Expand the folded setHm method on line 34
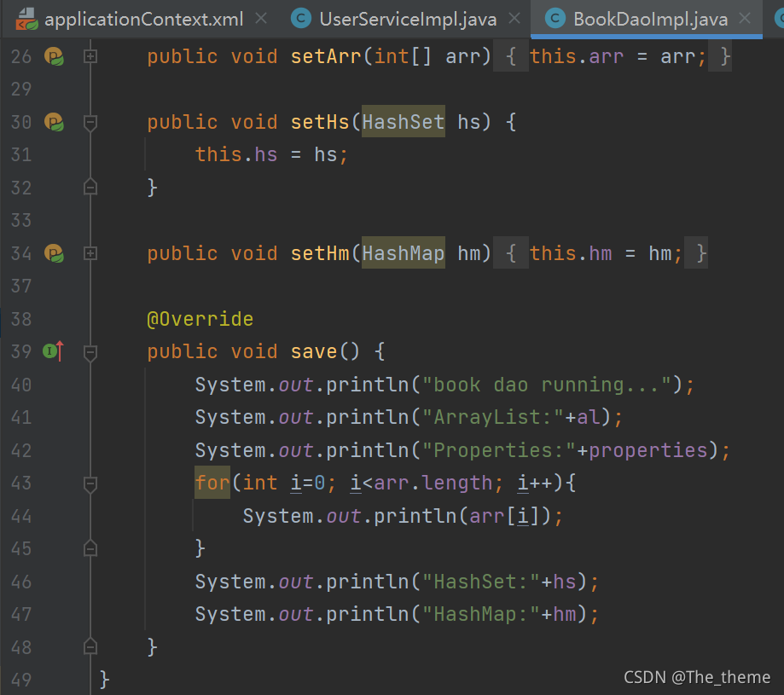 (90, 253)
